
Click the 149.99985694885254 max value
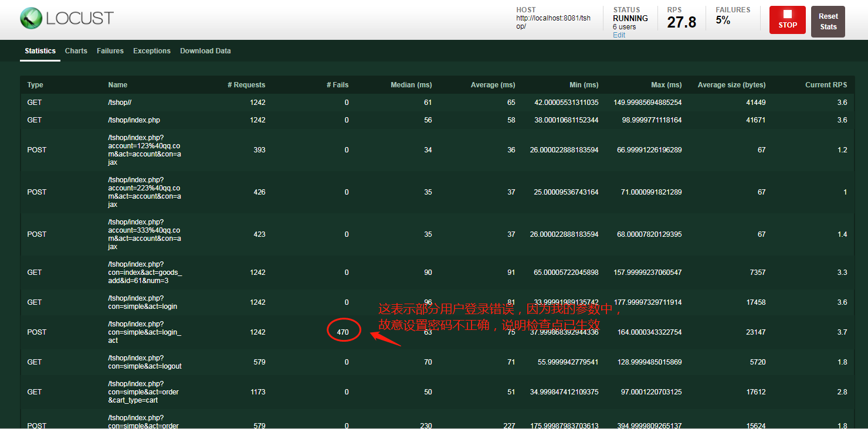coord(647,103)
